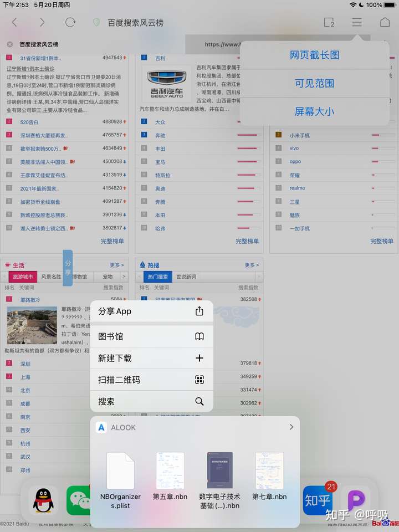Launch the purple P app in dock

pos(356,500)
